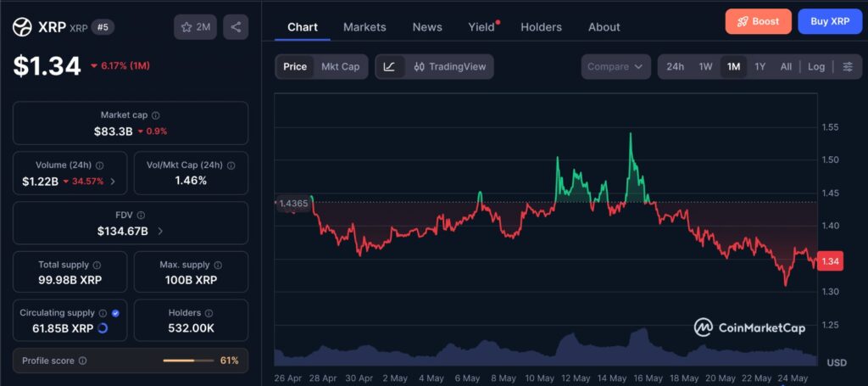Screen dimensions: 868x386
Task: Click the $134.67B FDV value
Action: pos(122,231)
